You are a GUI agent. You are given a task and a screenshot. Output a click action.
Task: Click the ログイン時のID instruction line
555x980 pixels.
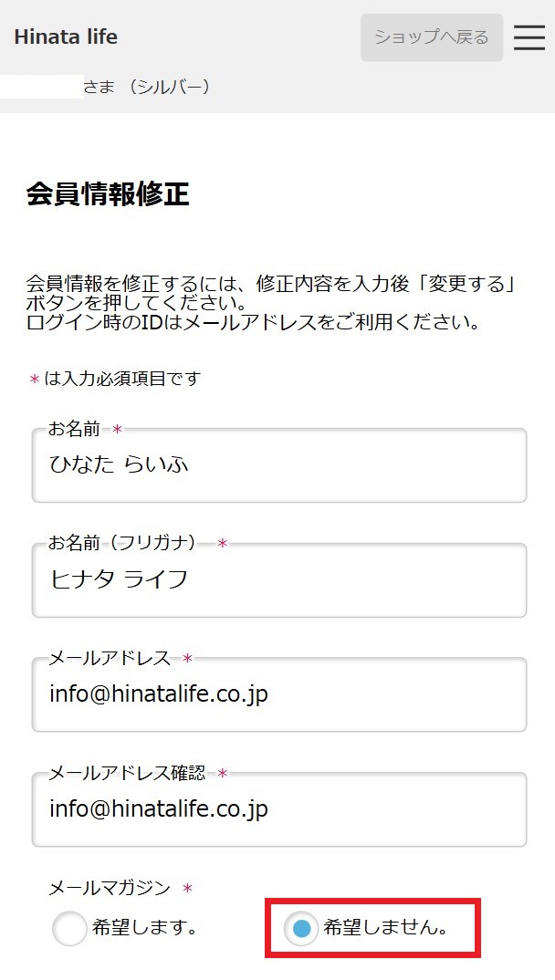(x=254, y=323)
